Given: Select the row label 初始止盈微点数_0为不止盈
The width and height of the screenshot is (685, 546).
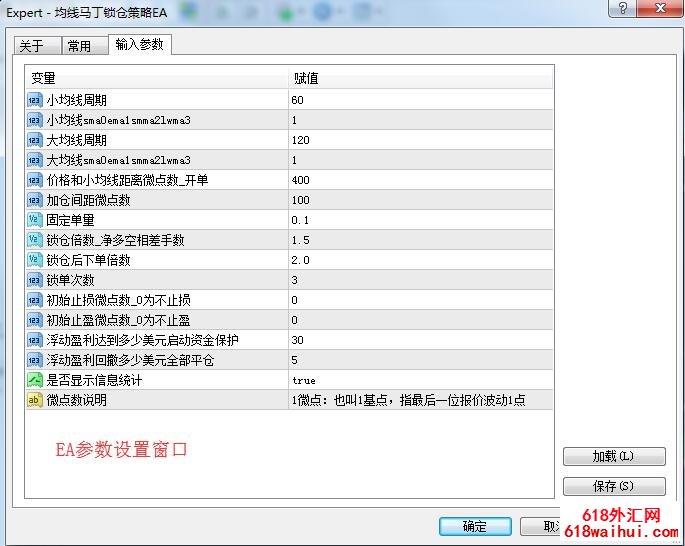Looking at the screenshot, I should coord(118,320).
